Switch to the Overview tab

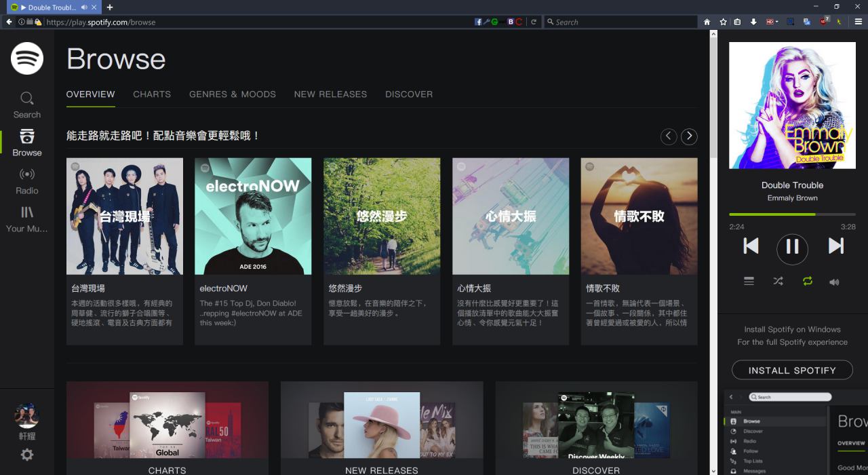[x=91, y=94]
